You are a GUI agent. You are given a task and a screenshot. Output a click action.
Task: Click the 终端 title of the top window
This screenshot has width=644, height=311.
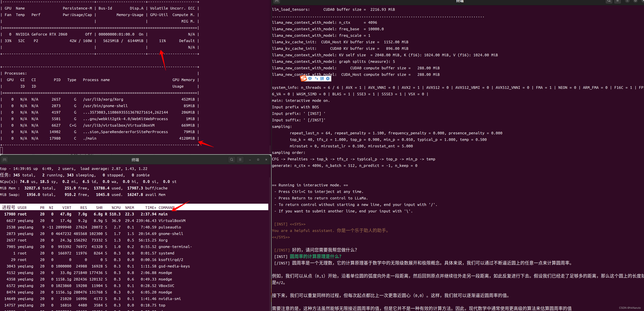click(x=135, y=160)
